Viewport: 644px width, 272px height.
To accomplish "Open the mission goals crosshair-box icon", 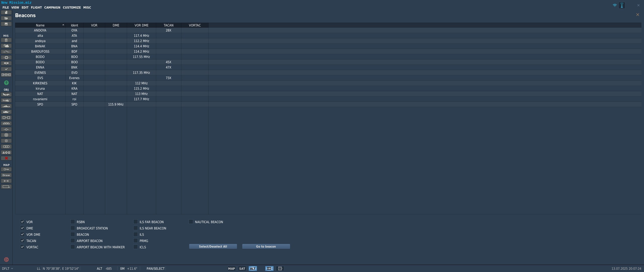I will [x=6, y=57].
